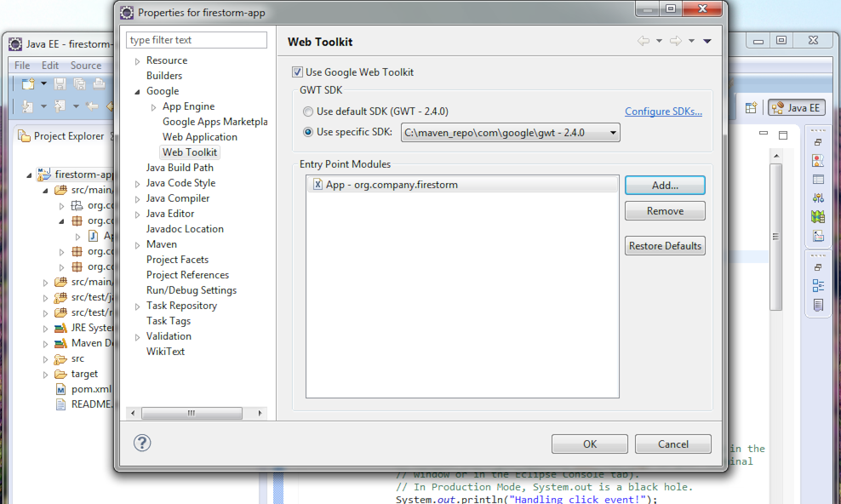Click the Restore Defaults button
The image size is (841, 504).
(x=665, y=245)
